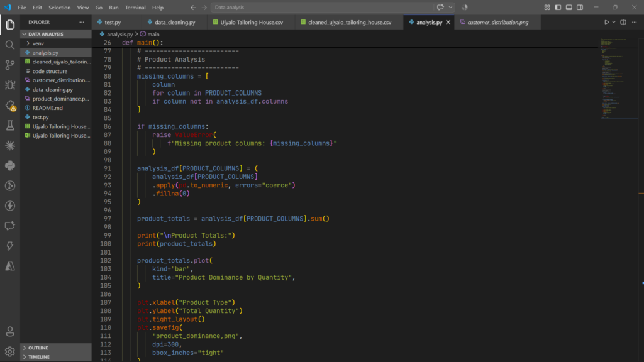Toggle primary side bar visibility

(558, 8)
